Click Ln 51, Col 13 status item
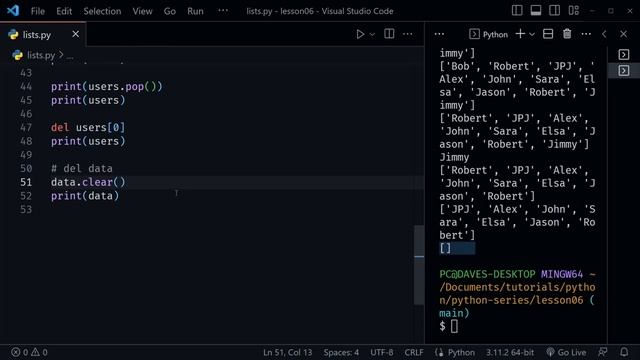Viewport: 640px width, 360px height. 287,352
